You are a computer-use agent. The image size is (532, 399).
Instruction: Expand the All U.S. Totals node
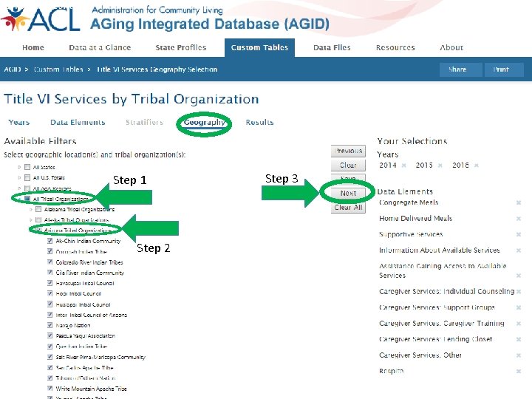19,177
